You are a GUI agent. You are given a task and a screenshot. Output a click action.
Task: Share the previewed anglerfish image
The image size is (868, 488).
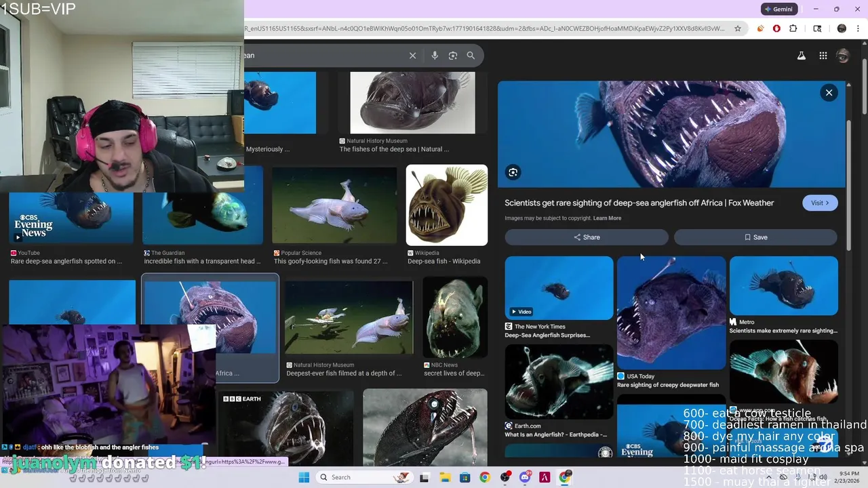[587, 237]
